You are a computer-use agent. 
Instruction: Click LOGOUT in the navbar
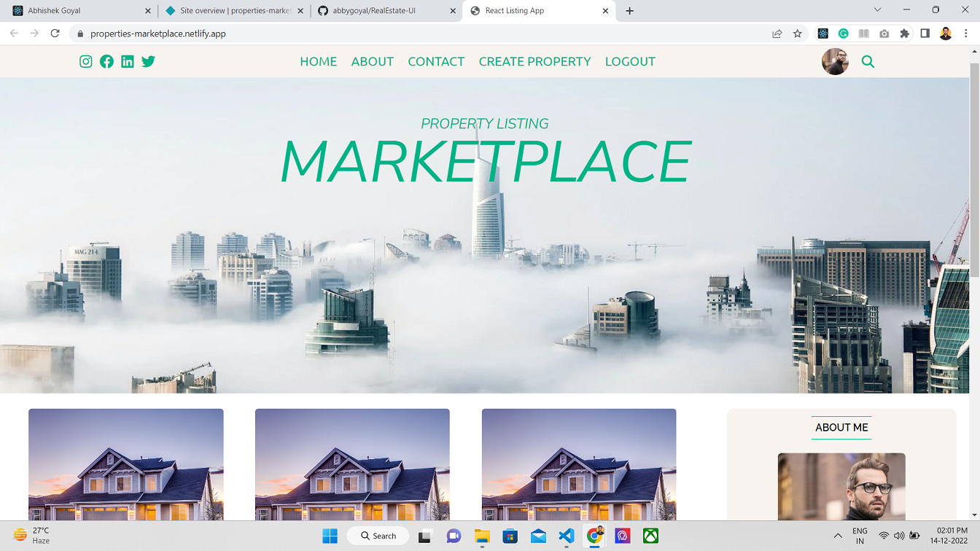(630, 61)
